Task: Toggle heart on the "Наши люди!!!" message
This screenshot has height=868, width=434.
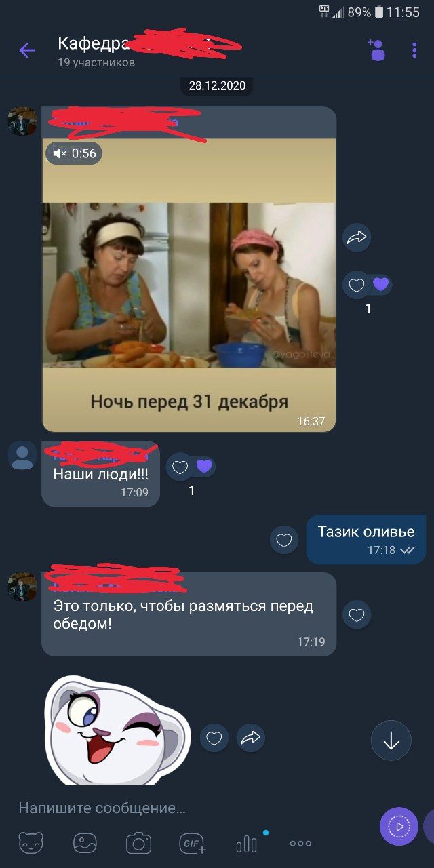Action: [x=180, y=467]
